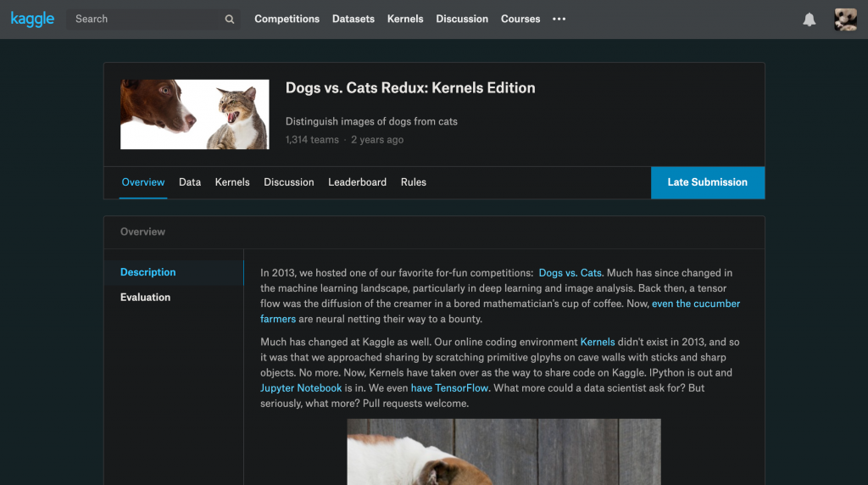Open the Jupyter Notebook link
Screen dimensions: 868x485
point(301,388)
